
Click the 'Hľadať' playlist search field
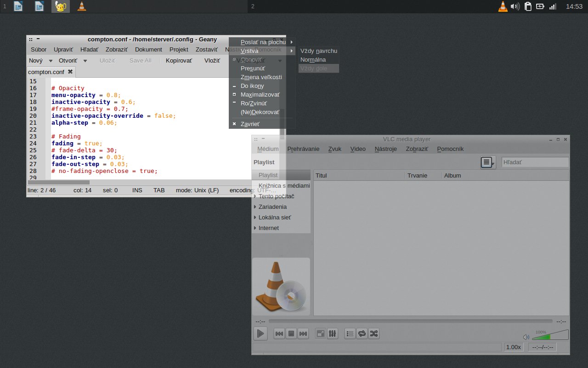535,162
